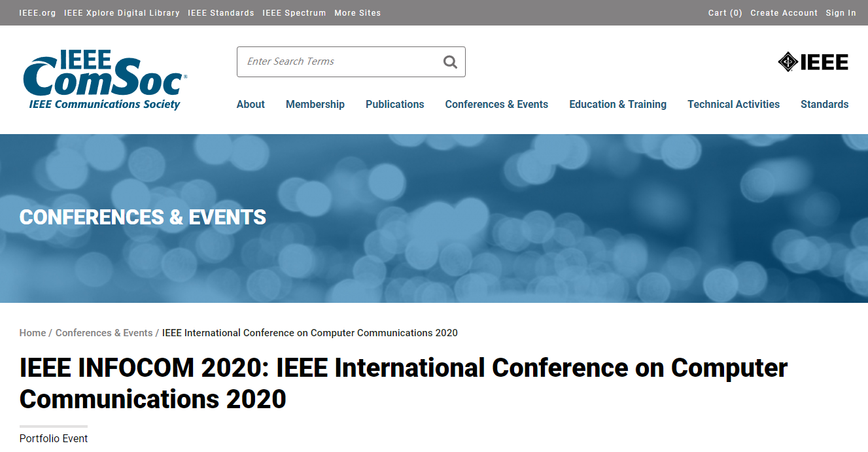
Task: Expand the More Sites dropdown
Action: [357, 13]
